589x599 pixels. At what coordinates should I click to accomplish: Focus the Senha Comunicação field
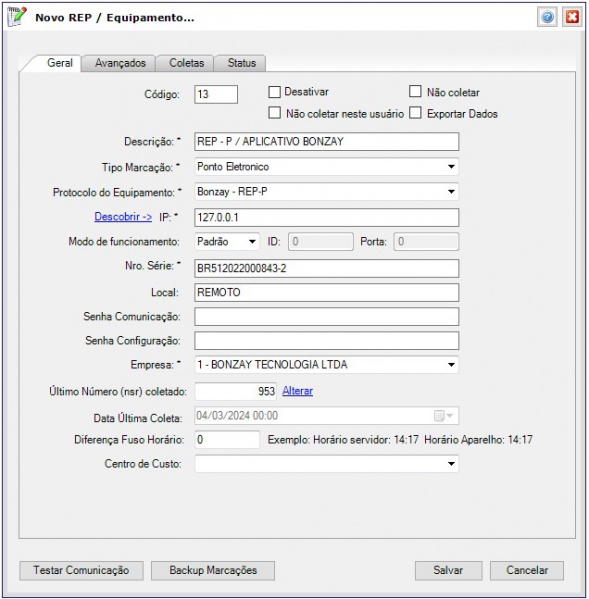(327, 317)
